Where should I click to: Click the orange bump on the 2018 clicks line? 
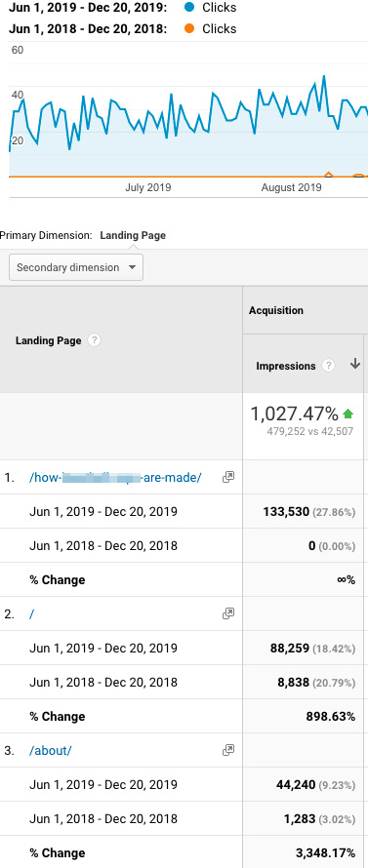(328, 175)
